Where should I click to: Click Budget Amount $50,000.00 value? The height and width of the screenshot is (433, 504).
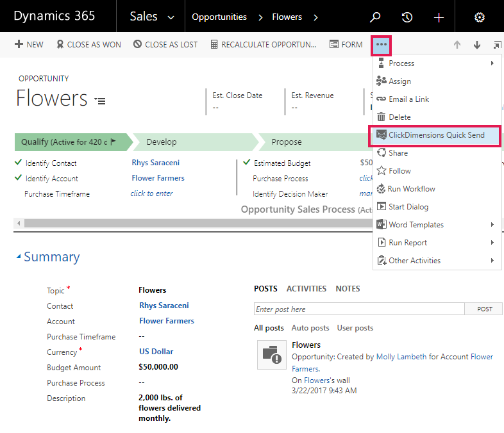(x=158, y=367)
